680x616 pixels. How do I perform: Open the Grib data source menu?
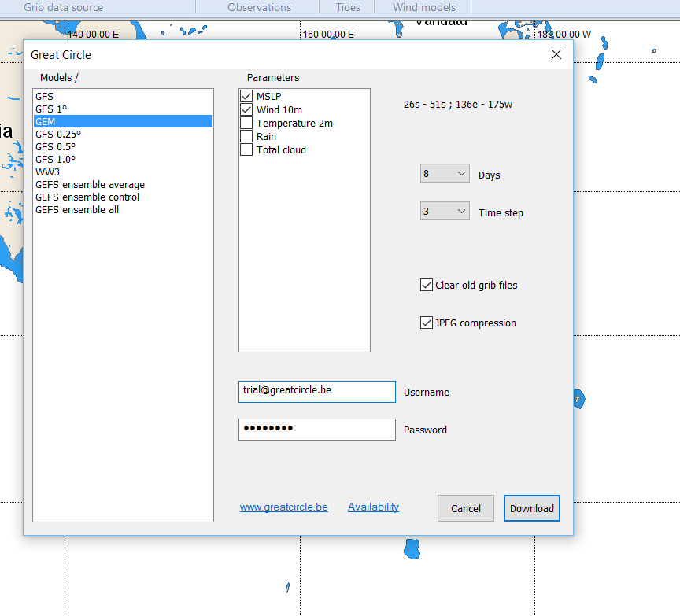(x=63, y=7)
